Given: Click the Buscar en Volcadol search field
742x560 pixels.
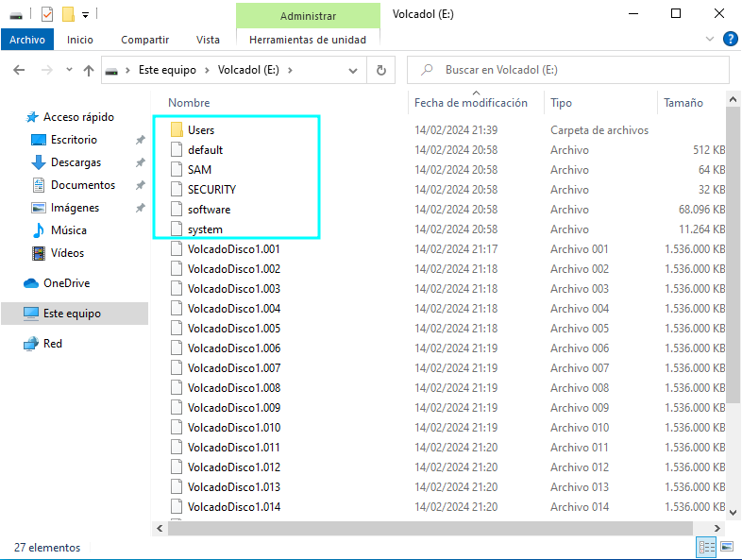Looking at the screenshot, I should tap(576, 70).
